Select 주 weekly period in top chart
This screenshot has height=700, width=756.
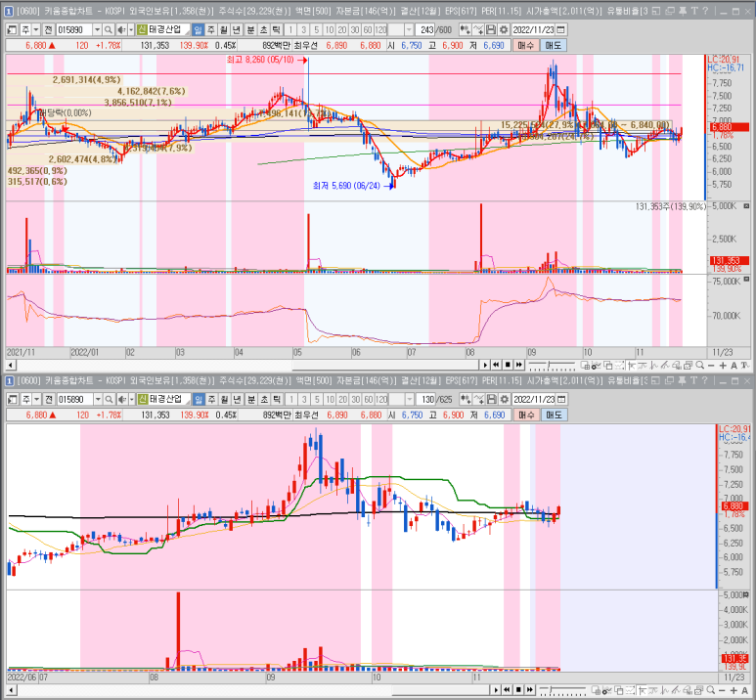[x=211, y=30]
